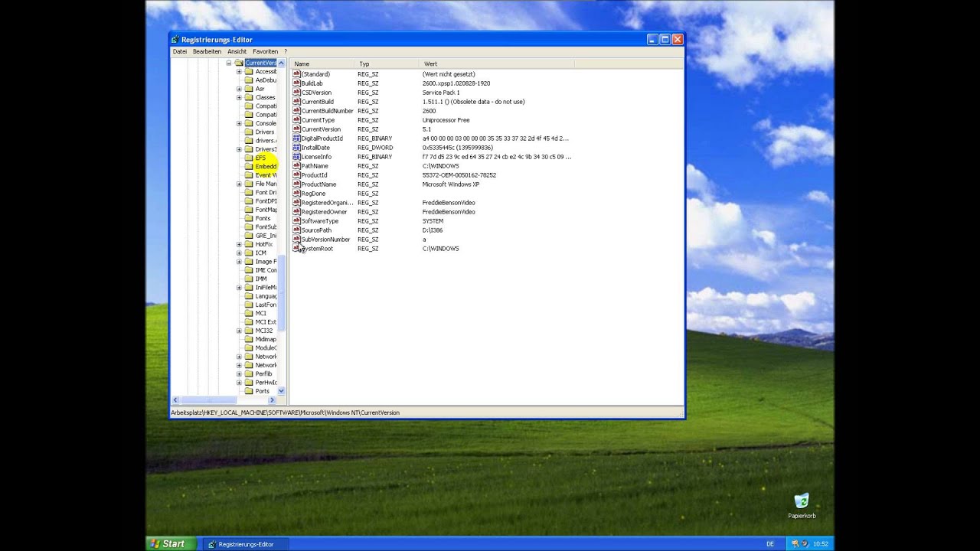Collapse the CurrentVersion key
The height and width of the screenshot is (551, 980).
click(228, 63)
